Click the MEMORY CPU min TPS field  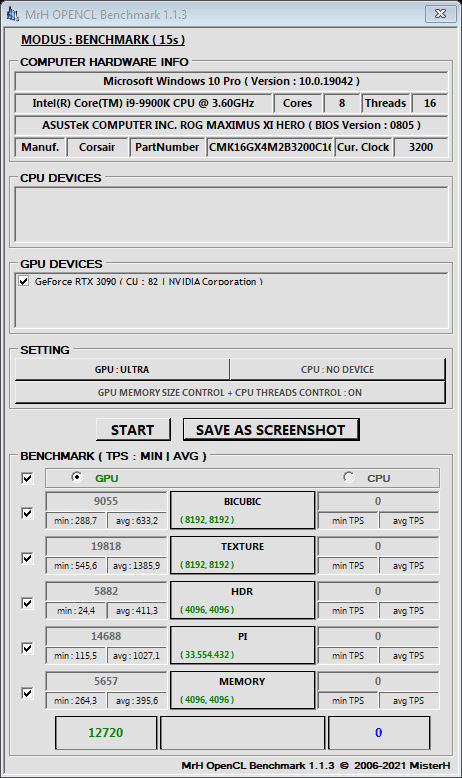(x=348, y=701)
